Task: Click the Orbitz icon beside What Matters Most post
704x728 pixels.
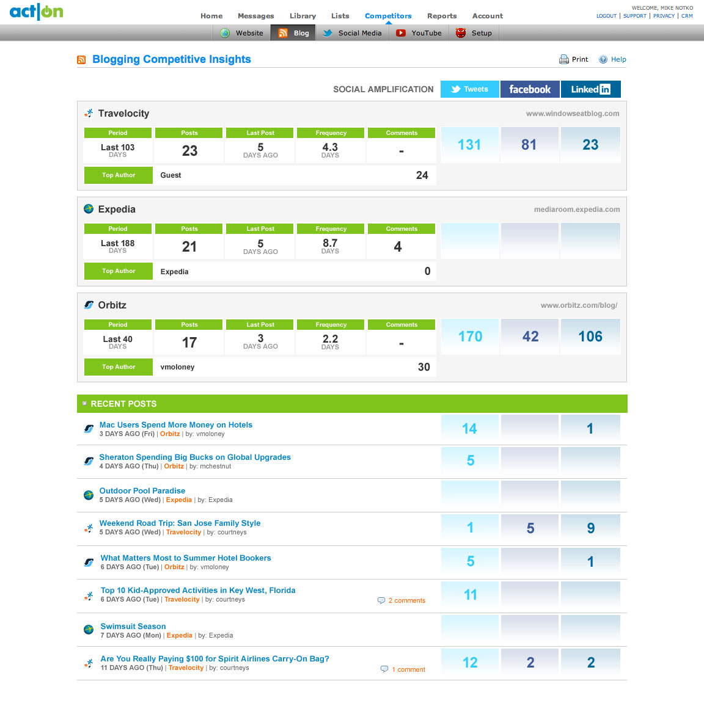Action: (89, 562)
